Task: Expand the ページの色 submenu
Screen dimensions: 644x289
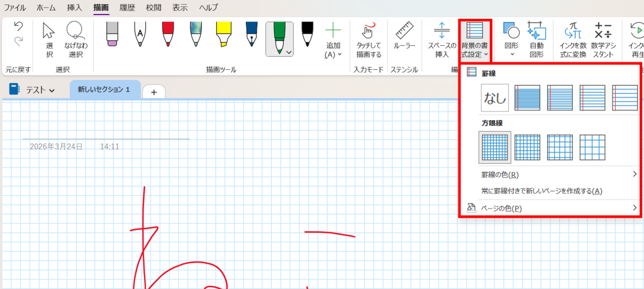Action: click(553, 208)
